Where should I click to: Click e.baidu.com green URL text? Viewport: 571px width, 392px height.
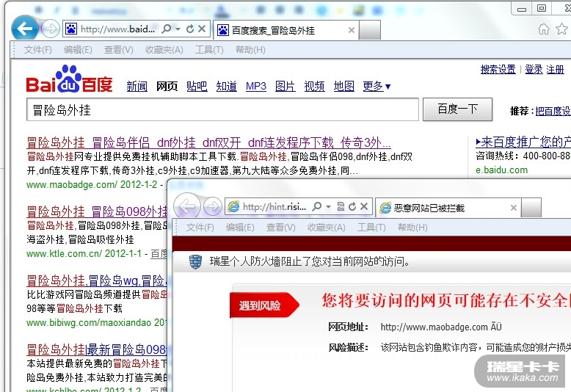point(501,170)
